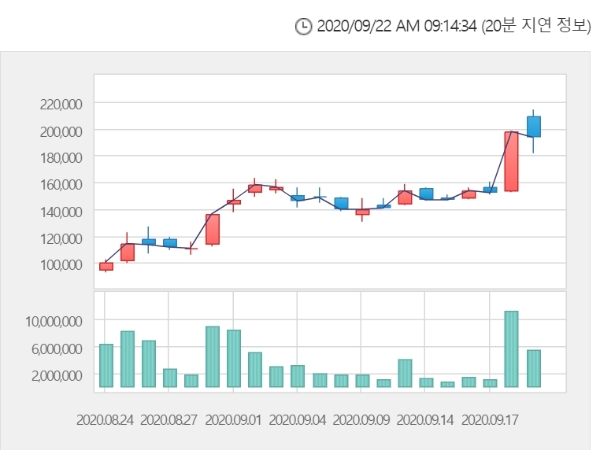600x450 pixels.
Task: Click the 200,000 price axis label
Action: click(x=61, y=132)
